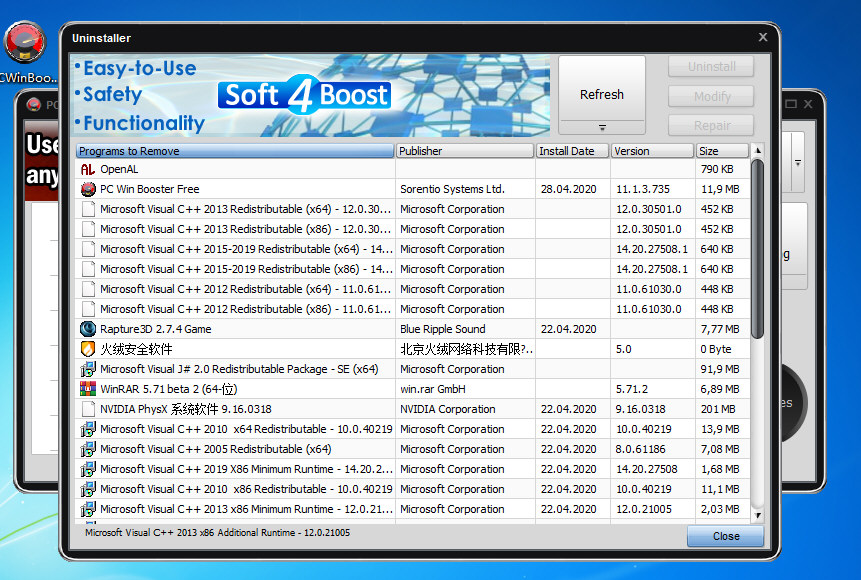
Task: Sort list by Size column header
Action: (722, 151)
